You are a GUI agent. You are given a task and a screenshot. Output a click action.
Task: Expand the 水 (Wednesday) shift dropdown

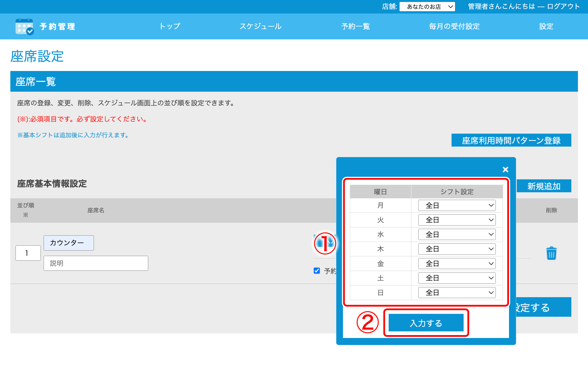click(456, 235)
